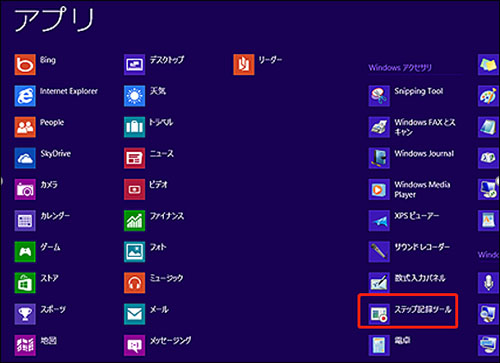Image resolution: width=500 pixels, height=363 pixels.
Task: Open Windows FAX とスキャン
Action: click(379, 127)
